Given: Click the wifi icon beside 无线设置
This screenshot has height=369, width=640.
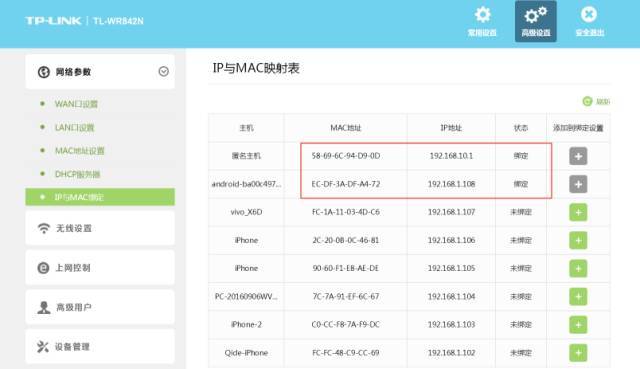Looking at the screenshot, I should pos(44,228).
